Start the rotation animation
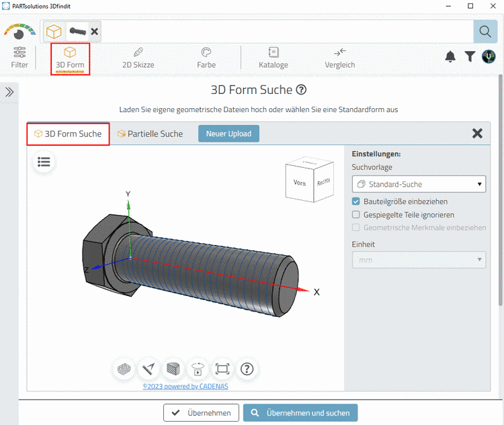This screenshot has height=425, width=504. tap(198, 369)
